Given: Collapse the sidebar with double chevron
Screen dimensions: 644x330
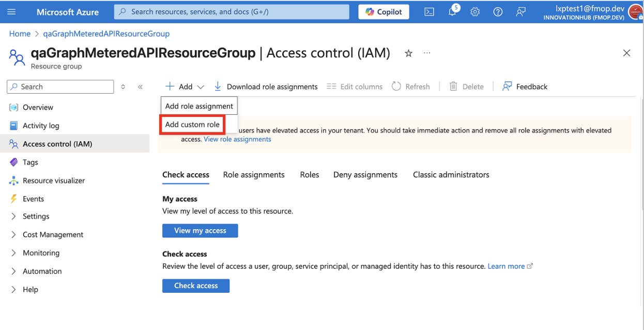Looking at the screenshot, I should click(x=140, y=87).
